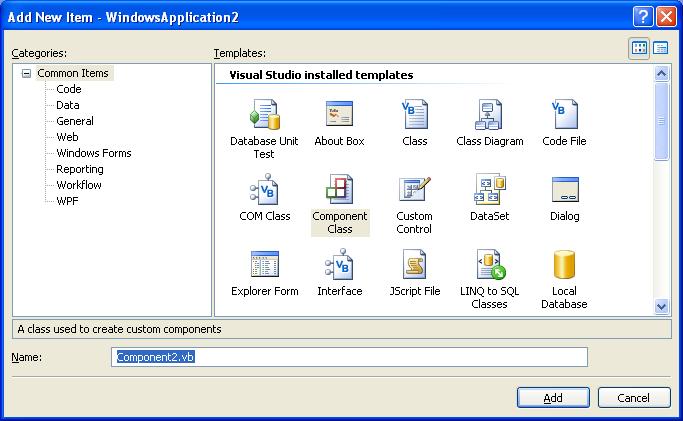
Task: Choose the Code File template
Action: tap(564, 123)
